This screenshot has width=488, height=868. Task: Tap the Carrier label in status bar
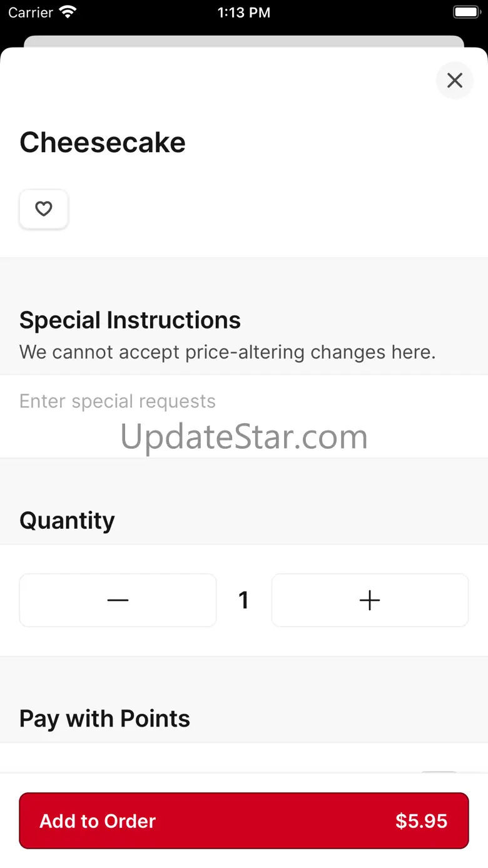click(x=31, y=13)
